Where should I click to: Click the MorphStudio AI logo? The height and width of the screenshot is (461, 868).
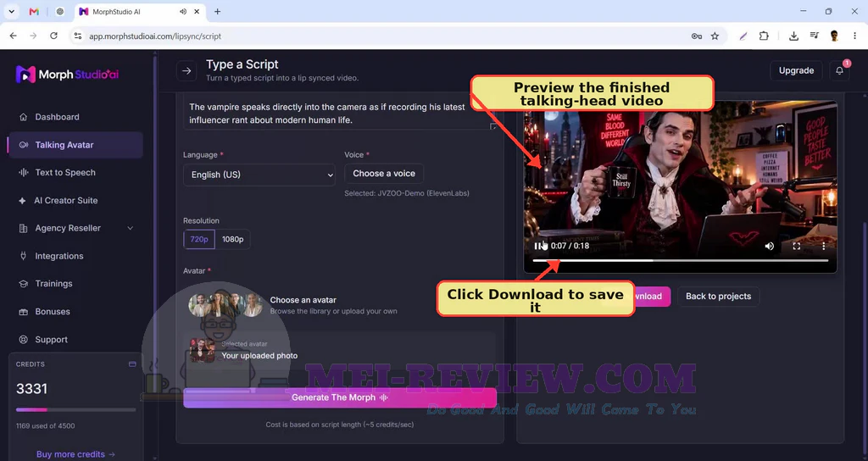67,75
